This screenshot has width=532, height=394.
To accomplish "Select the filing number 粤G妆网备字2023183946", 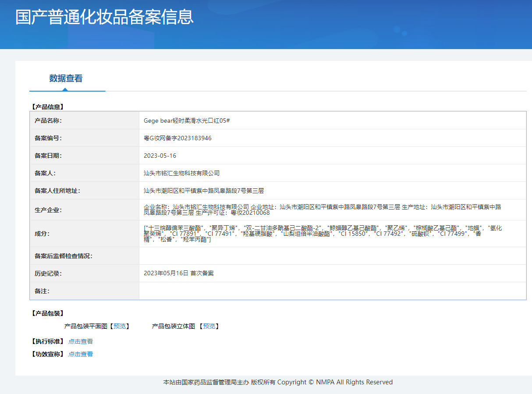I will pyautogui.click(x=177, y=138).
